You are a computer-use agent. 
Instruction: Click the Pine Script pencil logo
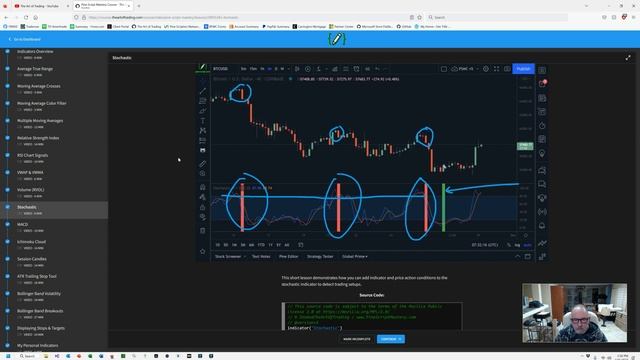pos(337,39)
